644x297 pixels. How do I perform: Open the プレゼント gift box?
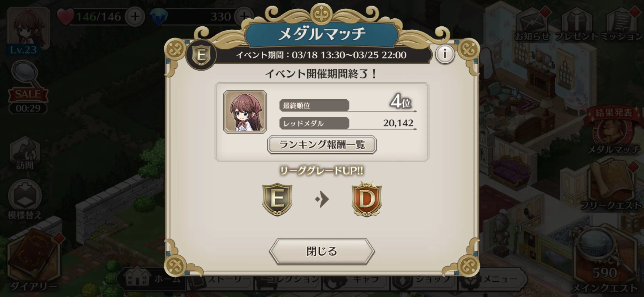pos(577,25)
